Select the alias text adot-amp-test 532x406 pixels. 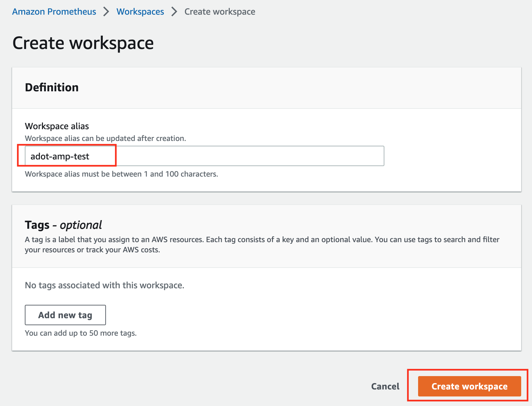[60, 156]
